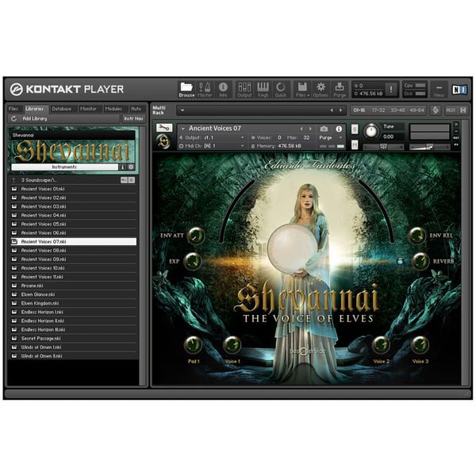476x476 pixels.
Task: Minimize the instrument header with the minus button
Action: coord(456,131)
